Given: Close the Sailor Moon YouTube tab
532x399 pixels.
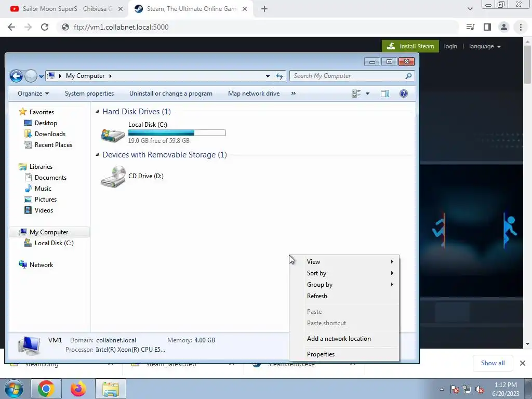Looking at the screenshot, I should [x=121, y=9].
